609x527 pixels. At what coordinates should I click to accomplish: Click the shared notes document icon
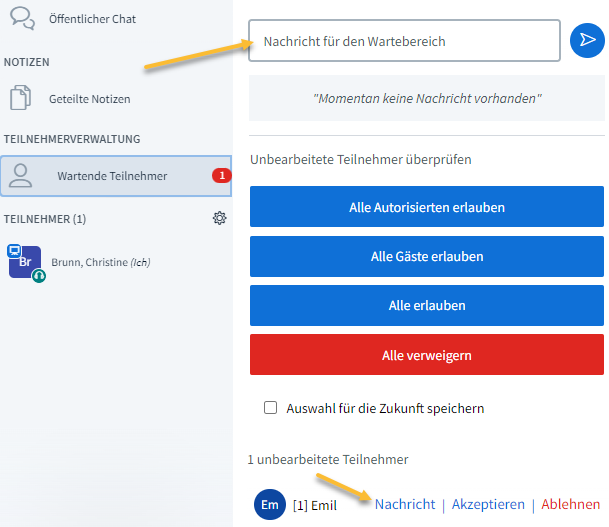click(x=20, y=97)
